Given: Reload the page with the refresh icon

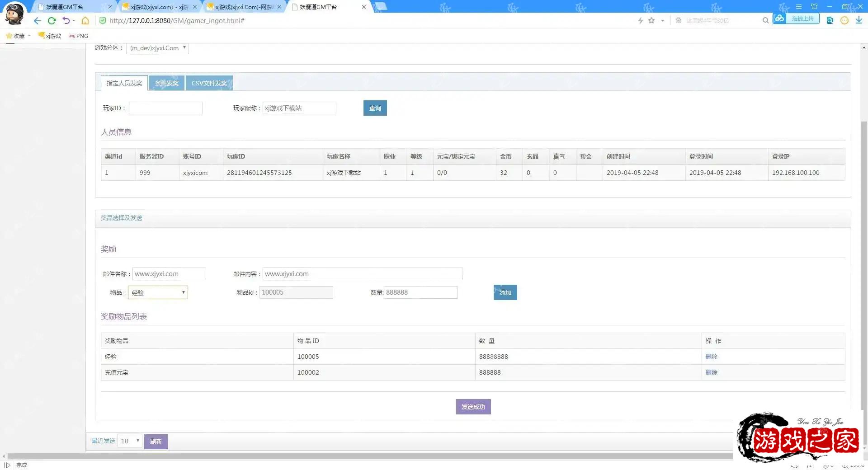Looking at the screenshot, I should tap(52, 21).
